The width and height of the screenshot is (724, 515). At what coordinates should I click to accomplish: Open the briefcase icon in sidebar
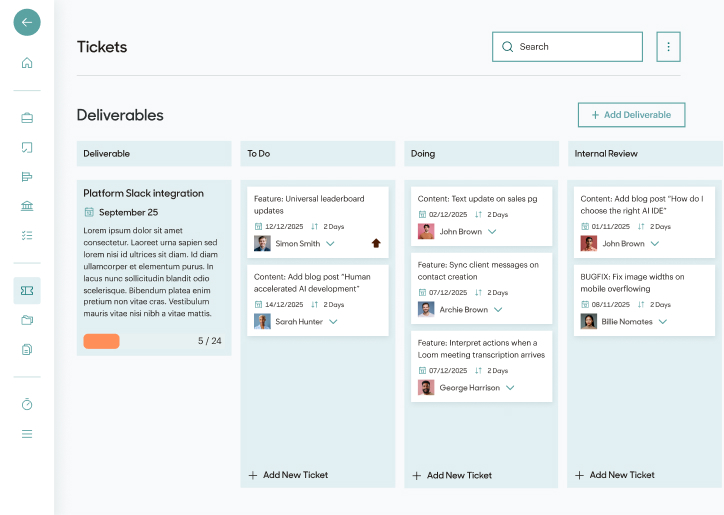pos(27,118)
